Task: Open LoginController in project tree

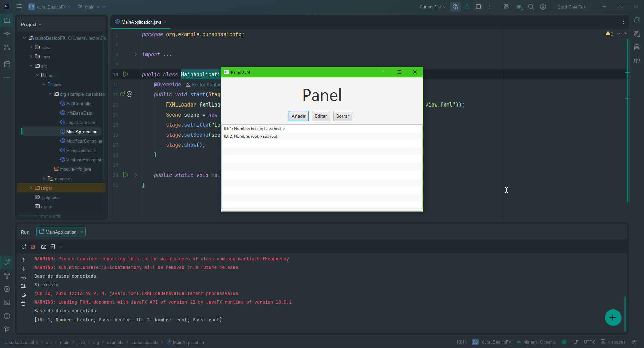Action: pyautogui.click(x=80, y=122)
